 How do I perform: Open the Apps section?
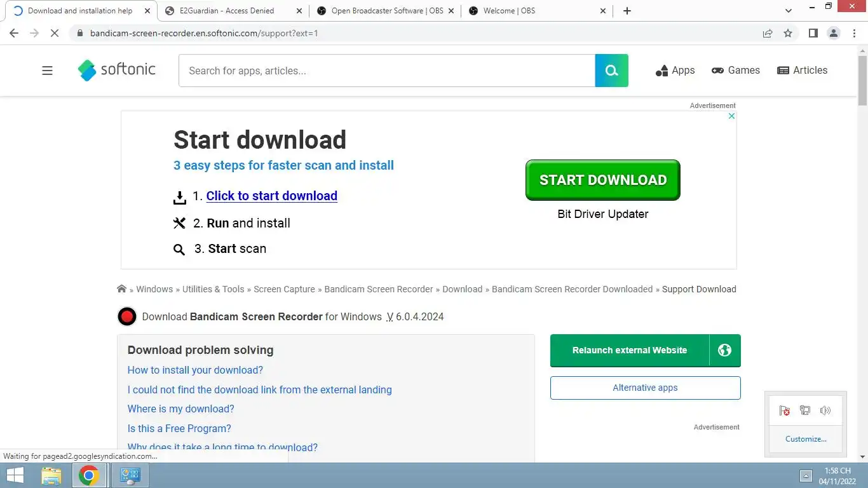pyautogui.click(x=675, y=71)
